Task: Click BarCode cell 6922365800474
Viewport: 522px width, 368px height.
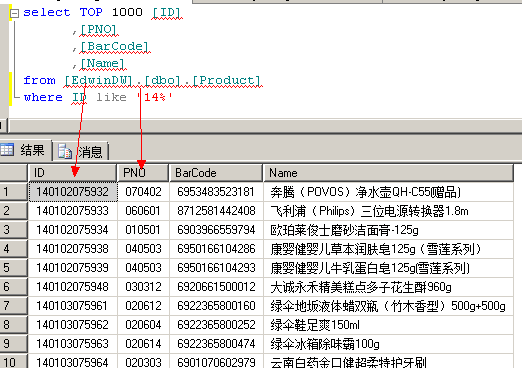Action: 216,344
